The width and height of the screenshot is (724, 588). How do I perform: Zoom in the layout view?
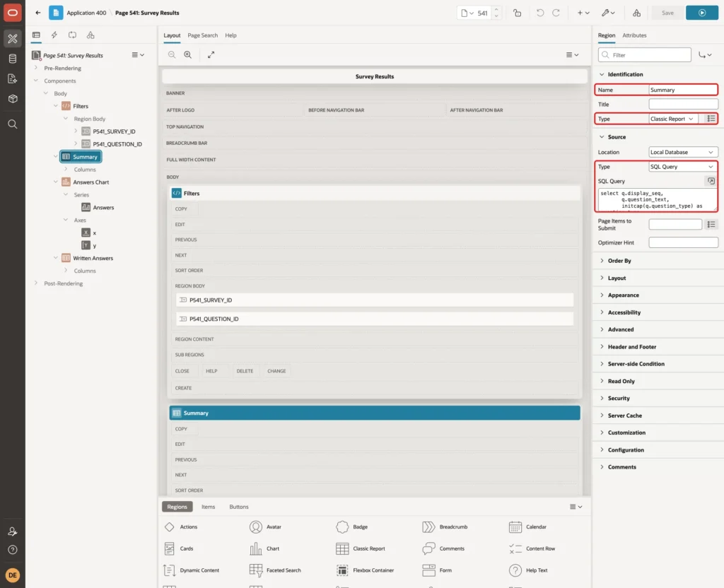[x=188, y=55]
